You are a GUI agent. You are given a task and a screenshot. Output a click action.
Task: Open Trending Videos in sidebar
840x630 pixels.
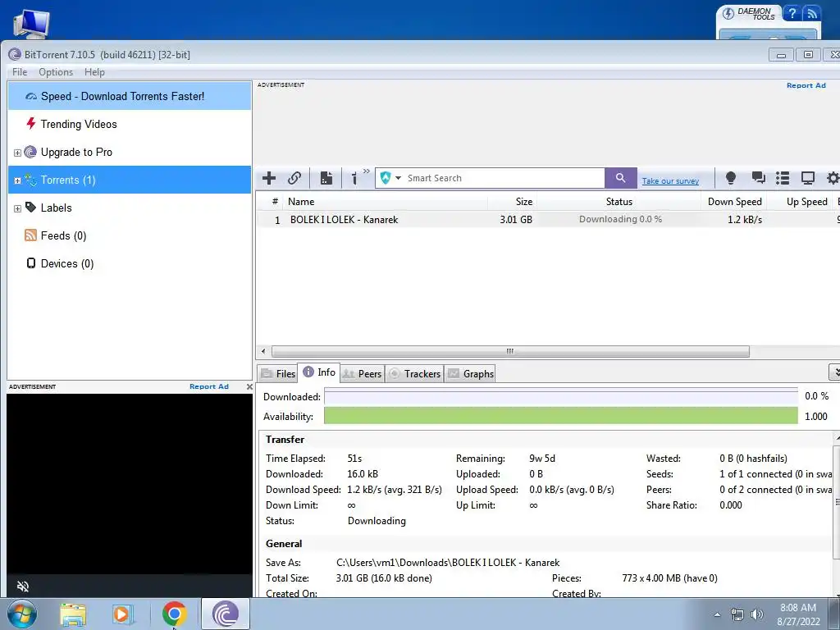[x=130, y=125]
